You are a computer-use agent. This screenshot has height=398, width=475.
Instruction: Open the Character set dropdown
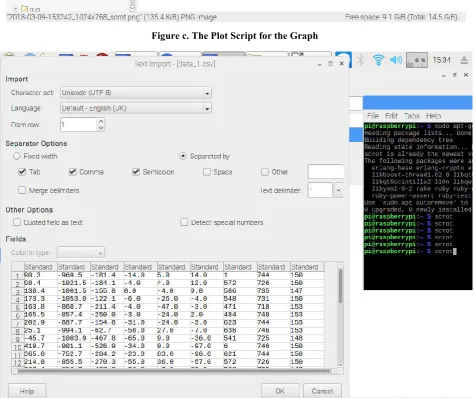136,93
